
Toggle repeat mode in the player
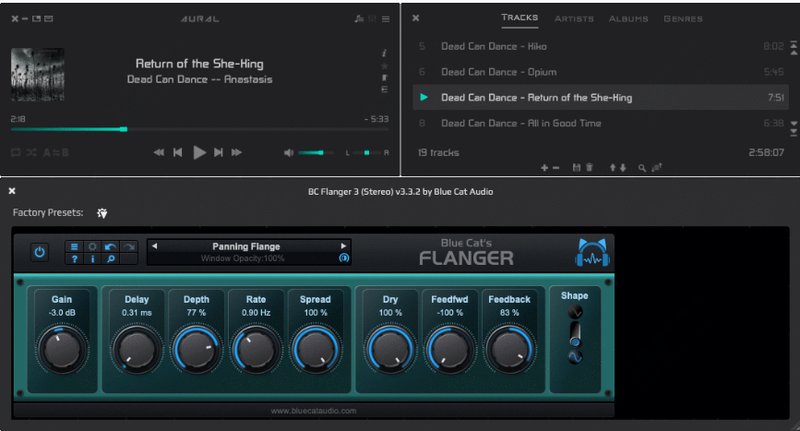pos(16,152)
